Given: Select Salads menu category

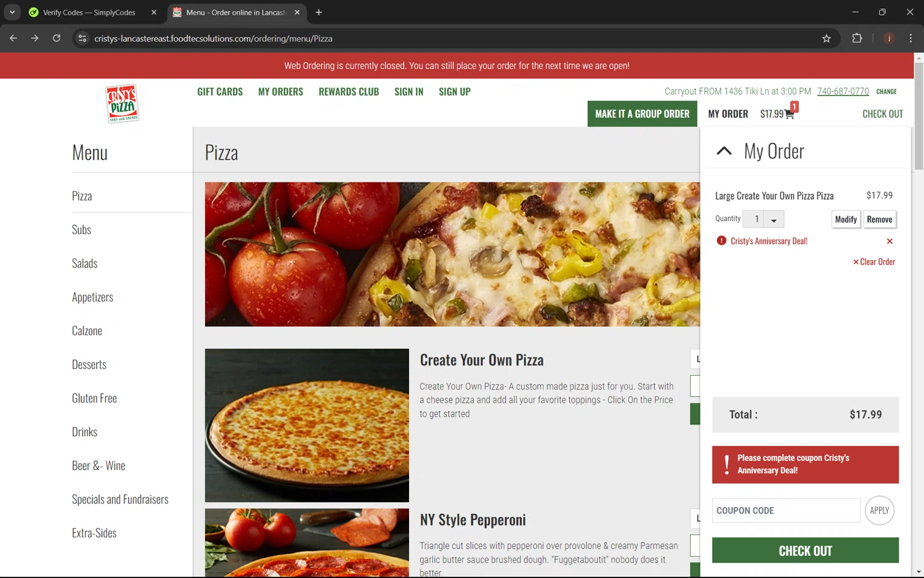Looking at the screenshot, I should 84,264.
